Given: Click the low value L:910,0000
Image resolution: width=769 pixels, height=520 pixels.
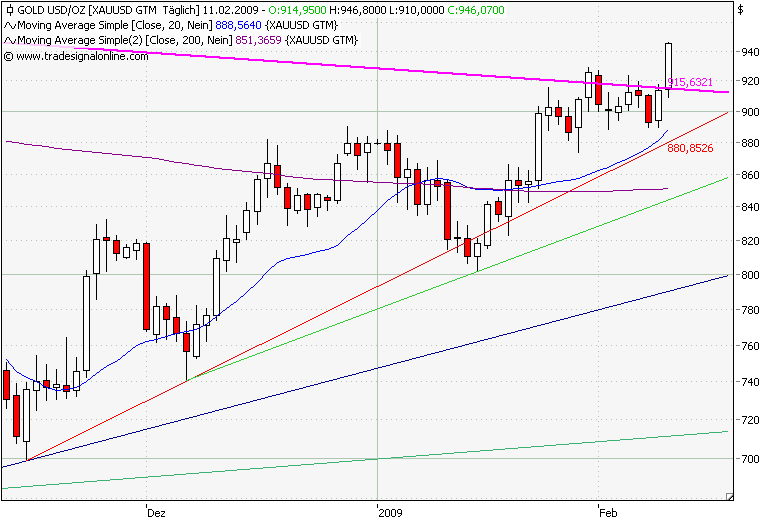Looking at the screenshot, I should click(416, 10).
